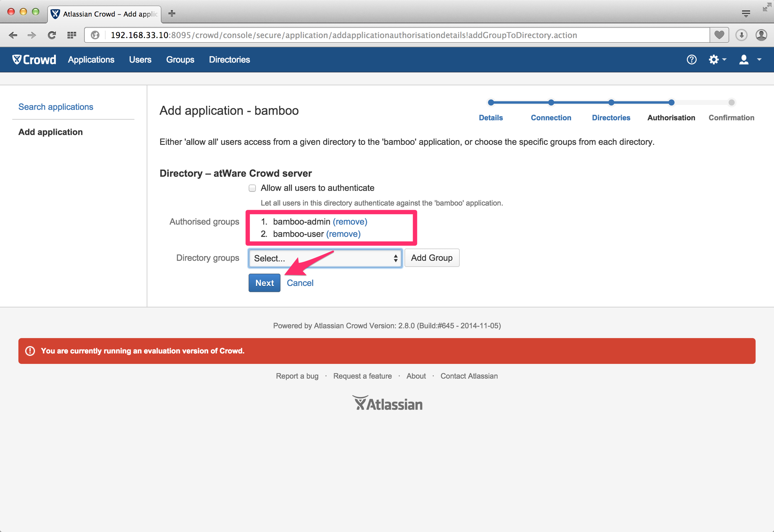
Task: Click the Crowd version footer text
Action: click(x=387, y=326)
